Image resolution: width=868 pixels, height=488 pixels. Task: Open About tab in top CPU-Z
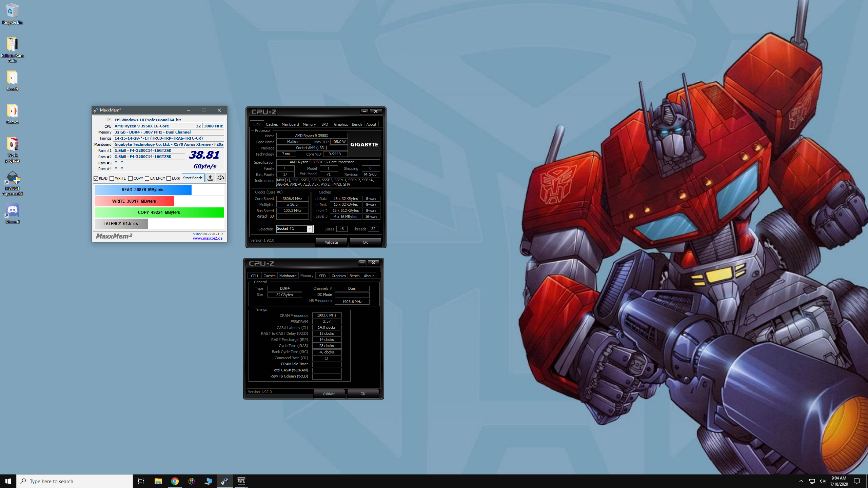pos(371,124)
